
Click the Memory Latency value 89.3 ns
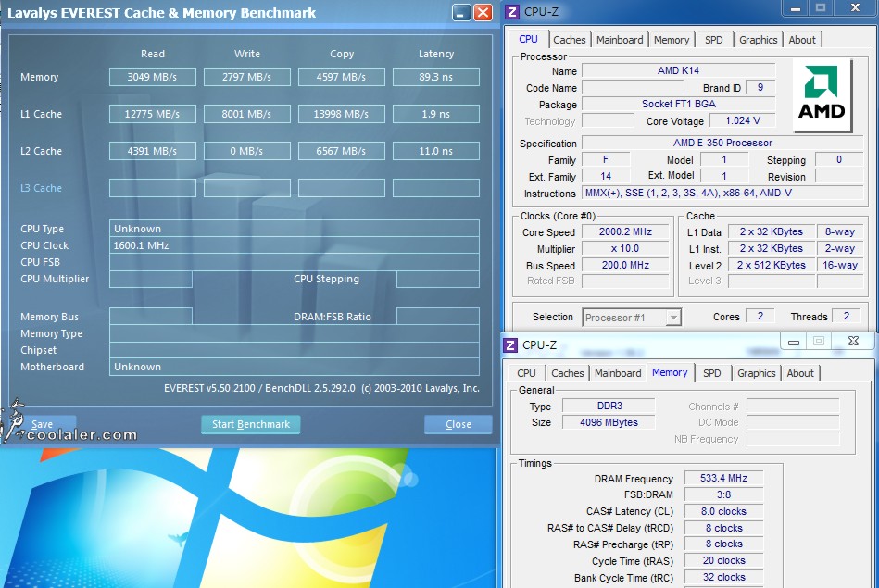436,77
